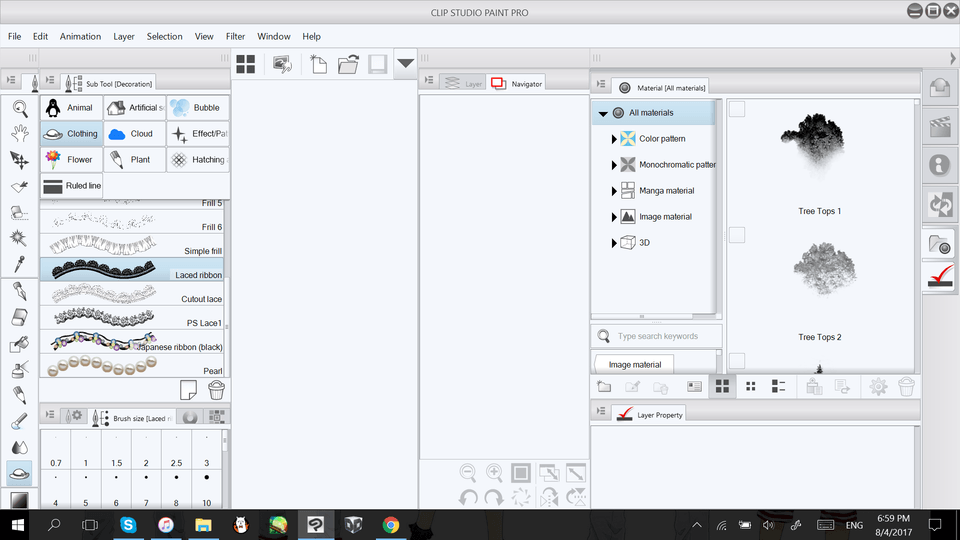Expand the Color pattern folder
The width and height of the screenshot is (960, 540).
point(614,139)
